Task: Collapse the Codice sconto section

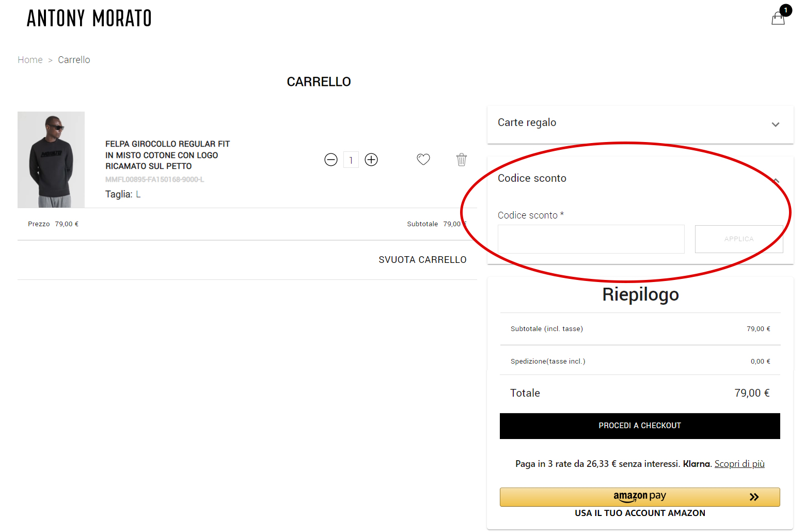Action: [x=775, y=180]
